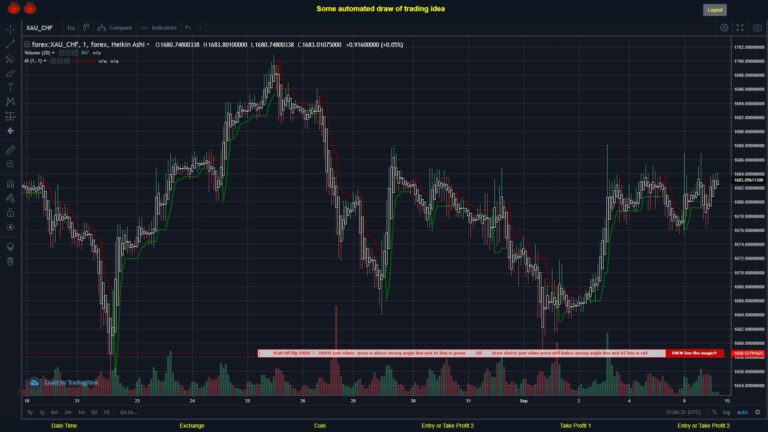Toggle auto price scale
768x432 pixels.
[x=742, y=412]
